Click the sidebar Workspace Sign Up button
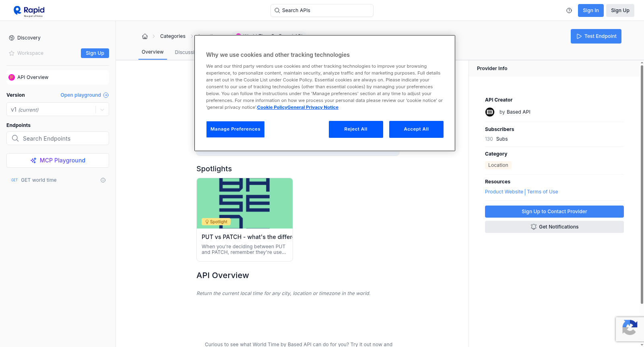The height and width of the screenshot is (347, 644). [x=95, y=53]
